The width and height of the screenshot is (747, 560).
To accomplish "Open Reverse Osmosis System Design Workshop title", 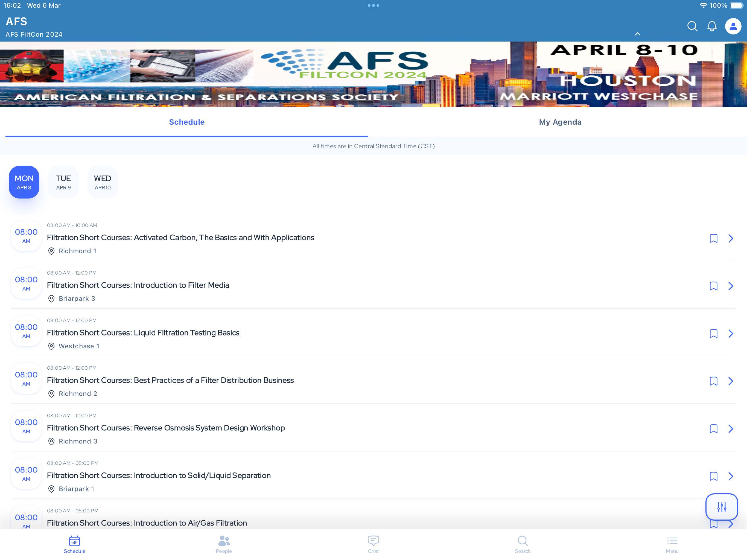I will [x=166, y=428].
